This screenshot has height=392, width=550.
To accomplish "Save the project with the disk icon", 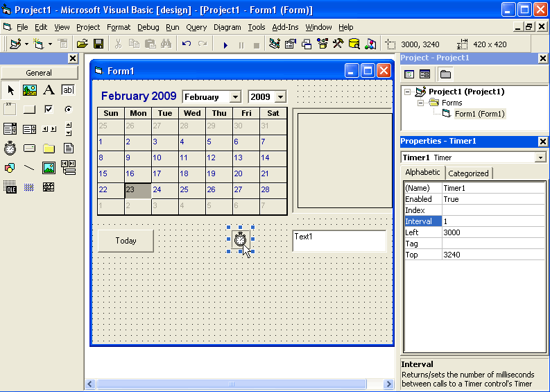I will tap(98, 44).
